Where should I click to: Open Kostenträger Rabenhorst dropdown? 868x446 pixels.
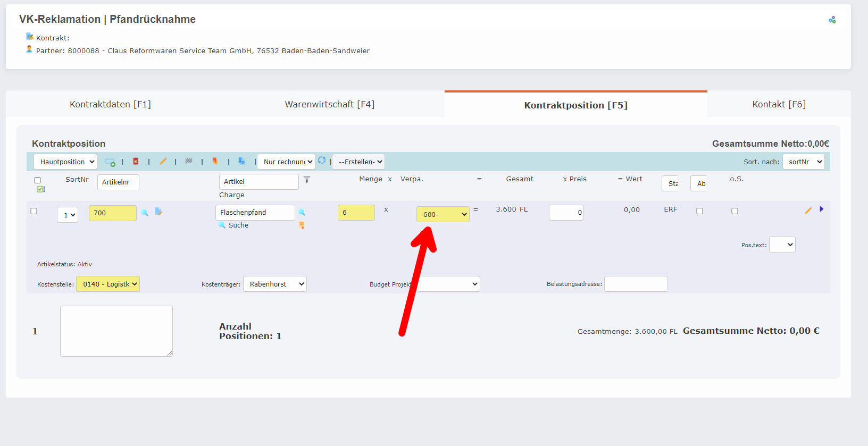pyautogui.click(x=275, y=284)
